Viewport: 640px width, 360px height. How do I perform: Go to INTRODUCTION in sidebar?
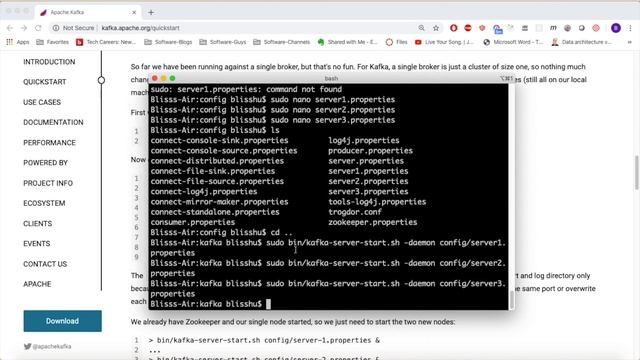(x=49, y=62)
